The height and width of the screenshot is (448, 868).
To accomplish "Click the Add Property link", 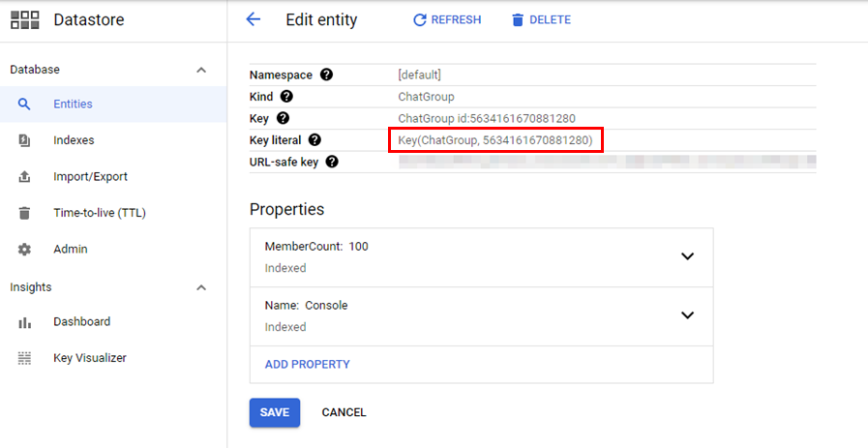I will [x=307, y=365].
